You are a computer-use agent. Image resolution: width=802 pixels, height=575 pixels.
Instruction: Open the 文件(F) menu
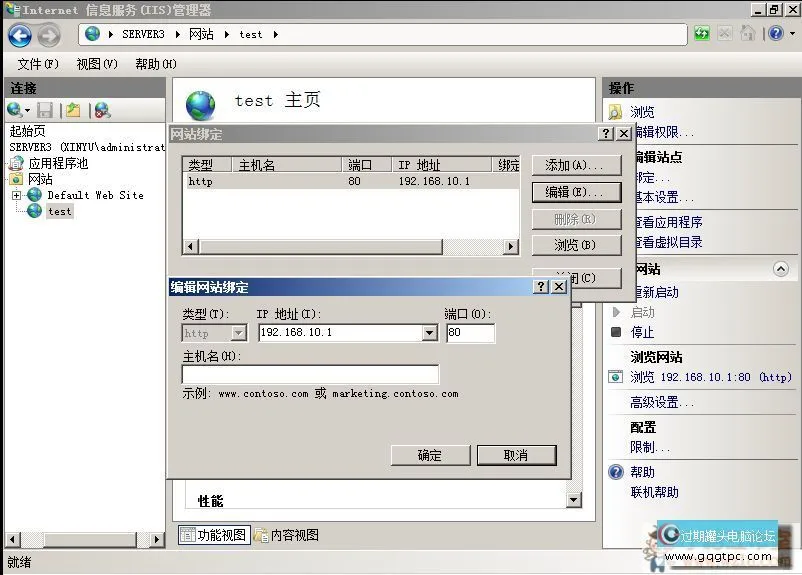click(x=38, y=64)
